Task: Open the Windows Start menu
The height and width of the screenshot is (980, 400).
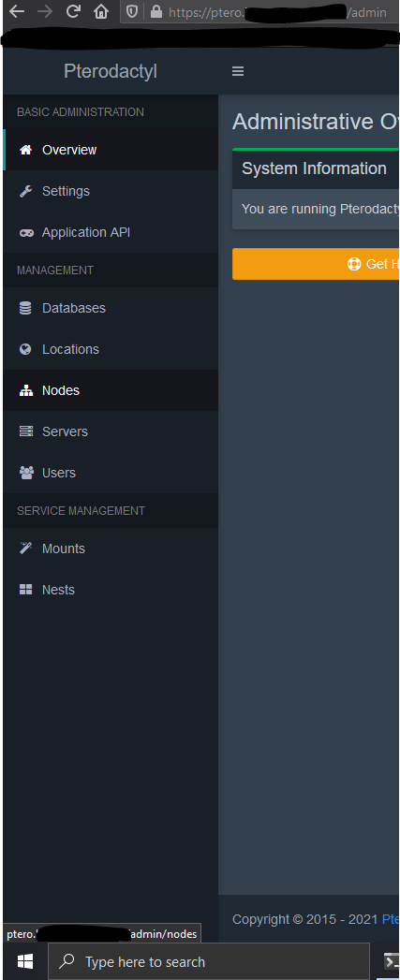Action: tap(25, 961)
